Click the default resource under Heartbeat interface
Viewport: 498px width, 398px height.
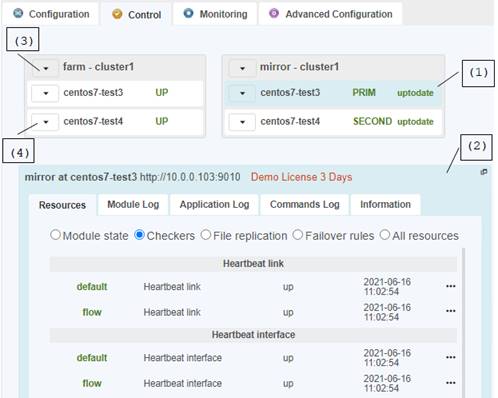[92, 358]
